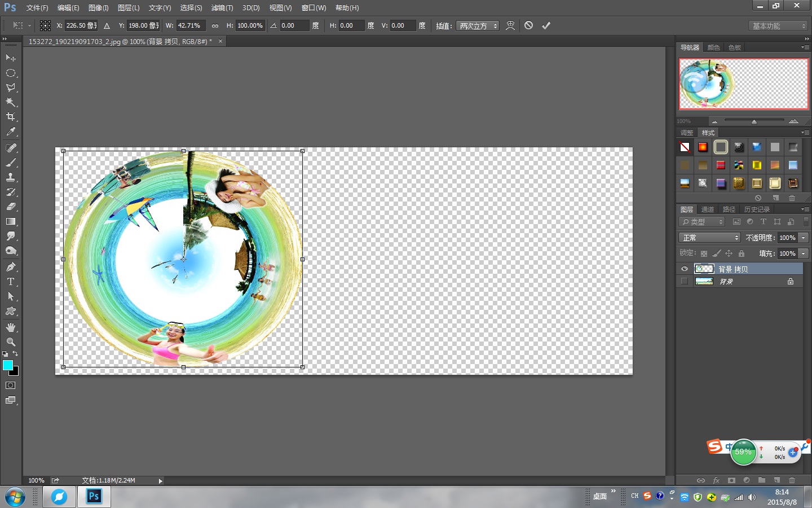The image size is (812, 508).
Task: Toggle warp mode in options bar
Action: [510, 25]
